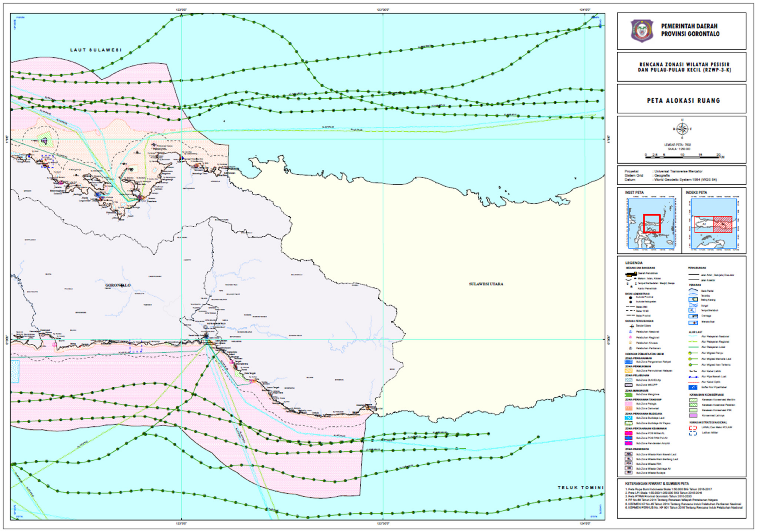Click the LAUT SULAWESI sea label
The height and width of the screenshot is (532, 757).
pos(96,50)
